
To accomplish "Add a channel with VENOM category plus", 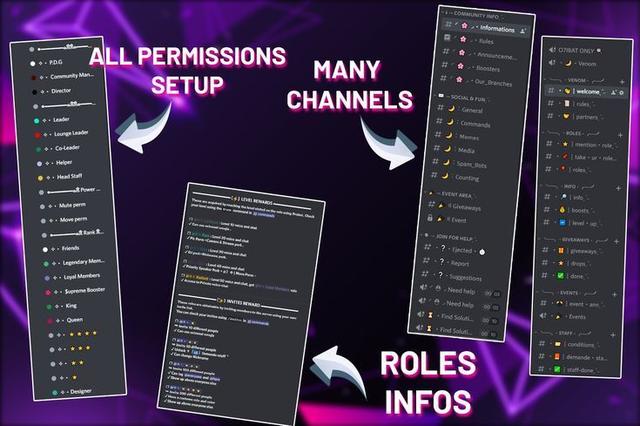I will (x=622, y=82).
